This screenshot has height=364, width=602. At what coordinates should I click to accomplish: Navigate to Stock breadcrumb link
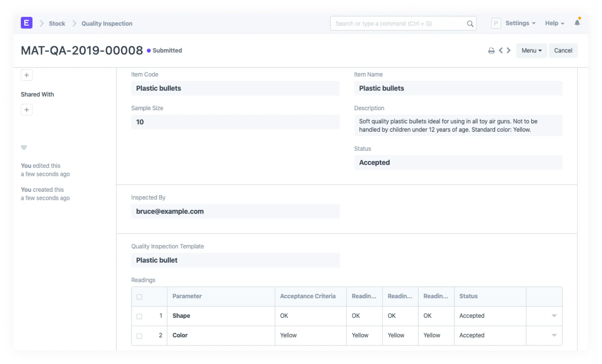(57, 24)
